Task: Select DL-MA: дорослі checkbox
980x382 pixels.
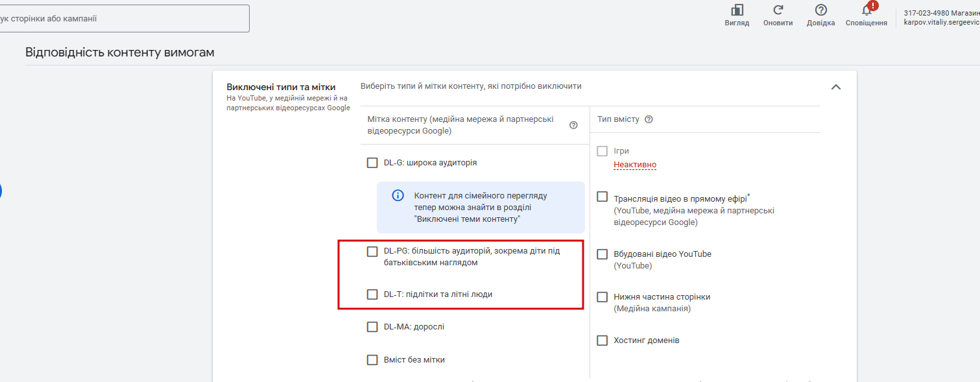Action: point(372,327)
